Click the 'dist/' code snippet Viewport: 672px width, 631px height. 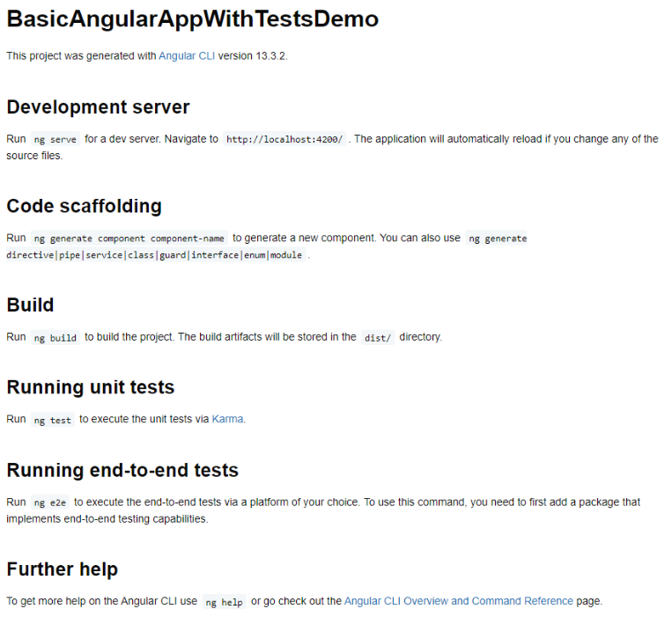(378, 338)
